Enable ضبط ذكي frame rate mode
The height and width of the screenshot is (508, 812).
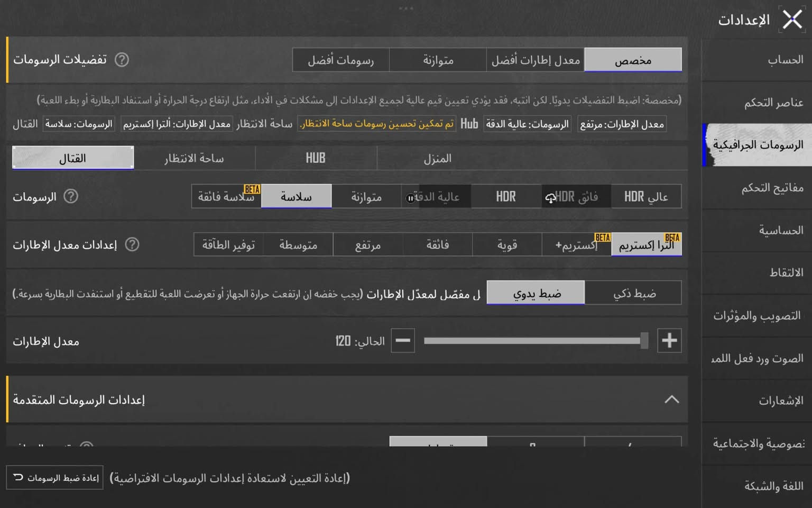(x=633, y=293)
